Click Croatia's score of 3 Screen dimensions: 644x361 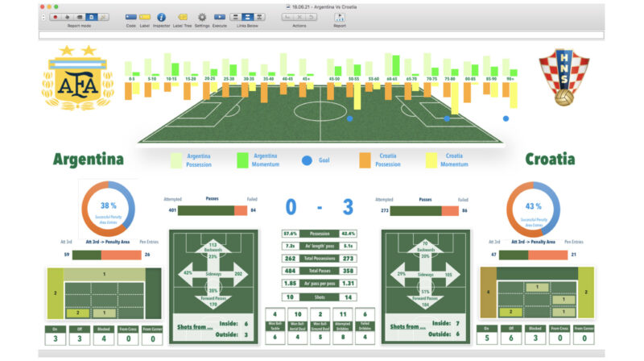click(x=348, y=207)
